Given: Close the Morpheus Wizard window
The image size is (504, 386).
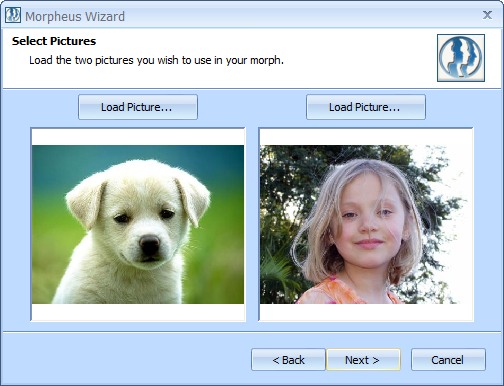Looking at the screenshot, I should [x=487, y=15].
